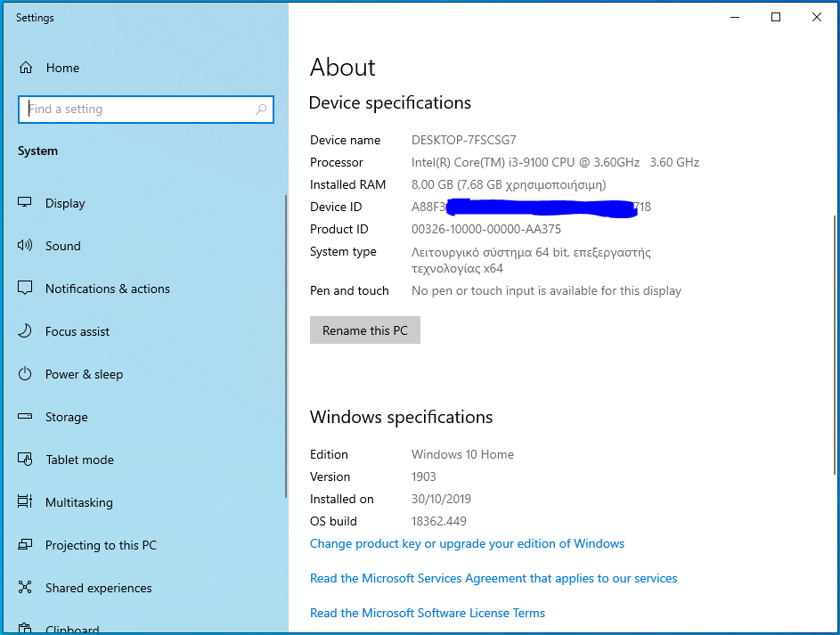Select the Installed on date 30/10/2019
Screen dimensions: 840x635
[x=441, y=499]
